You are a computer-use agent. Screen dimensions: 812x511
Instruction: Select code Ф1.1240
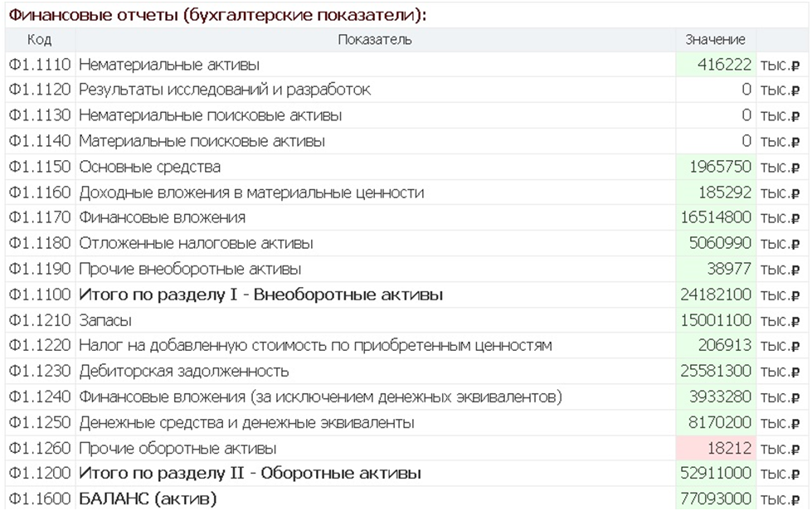(40, 397)
